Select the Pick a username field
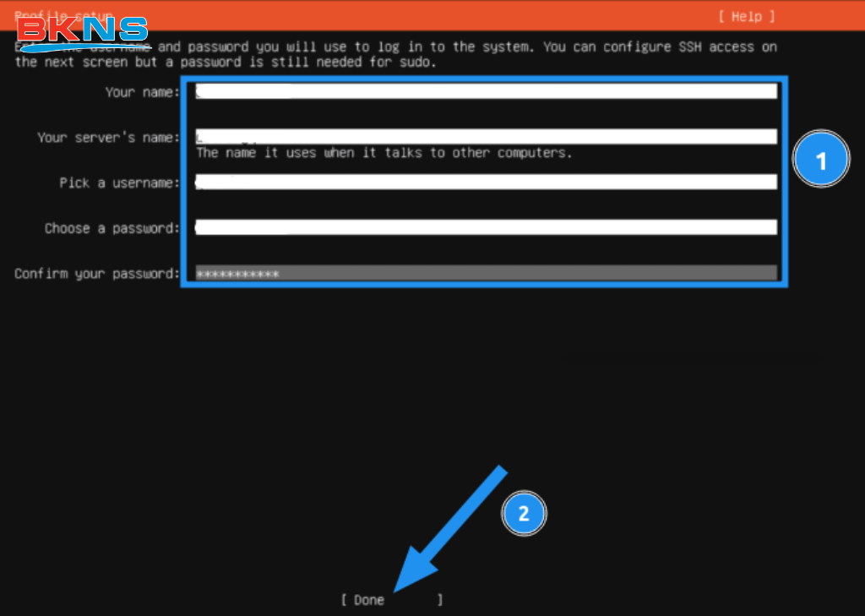The image size is (865, 616). [486, 182]
